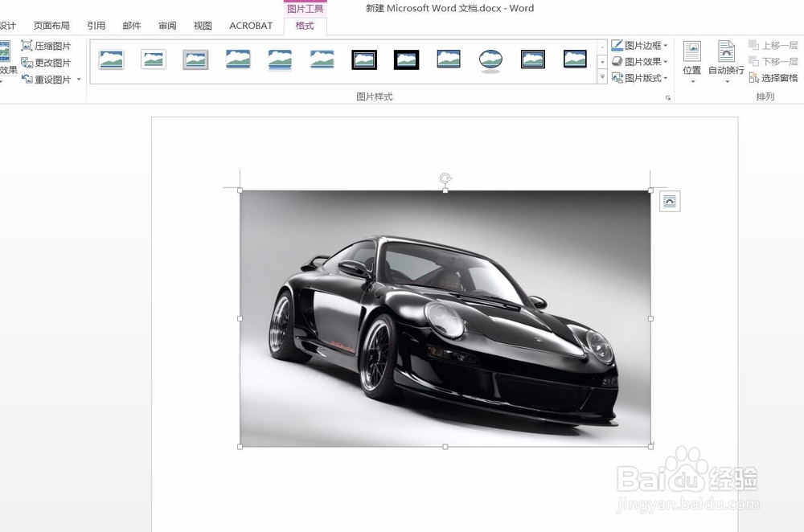Open the 图片效果 picture effects menu
Viewport: 804px width, 532px height.
(x=640, y=62)
